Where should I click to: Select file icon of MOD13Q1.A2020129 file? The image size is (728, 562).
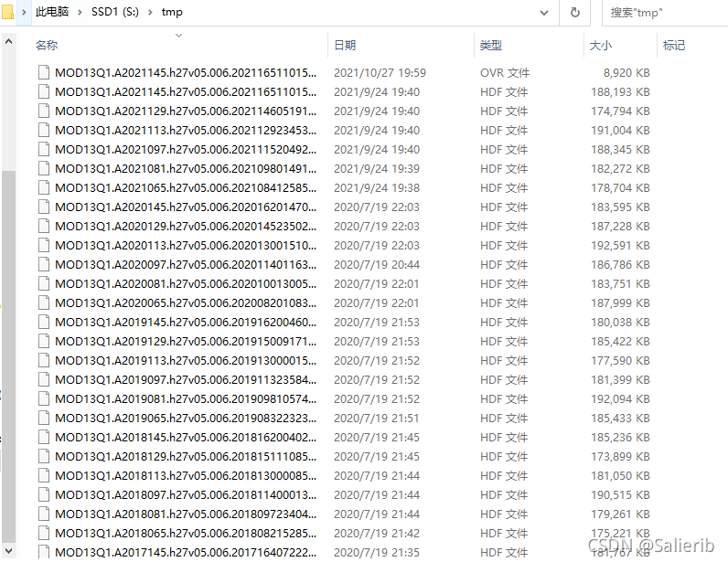click(x=44, y=226)
